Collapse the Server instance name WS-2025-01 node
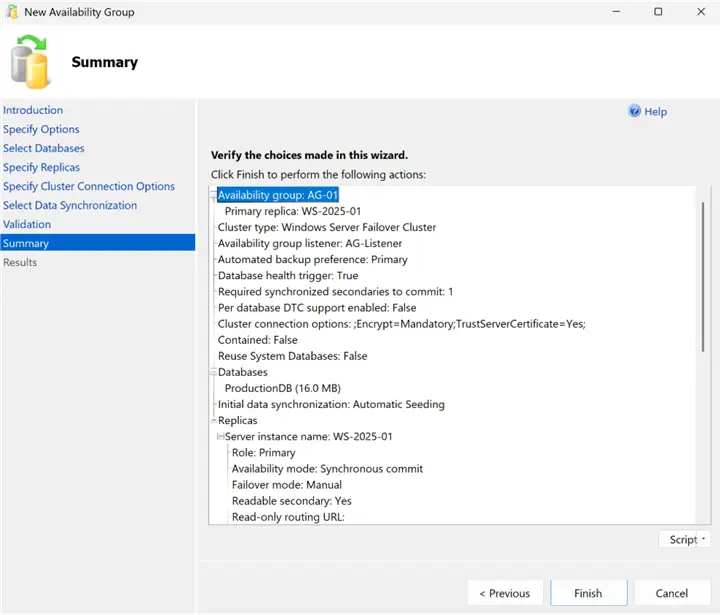 [x=220, y=436]
